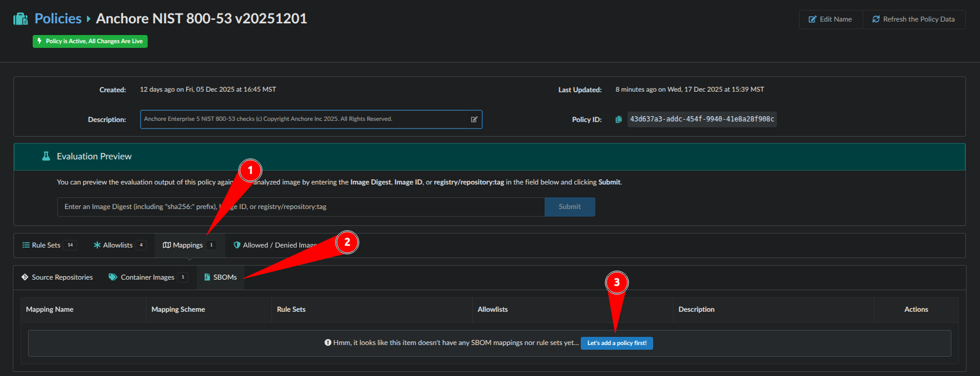980x376 pixels.
Task: Refresh the Policy Data
Action: click(x=913, y=19)
